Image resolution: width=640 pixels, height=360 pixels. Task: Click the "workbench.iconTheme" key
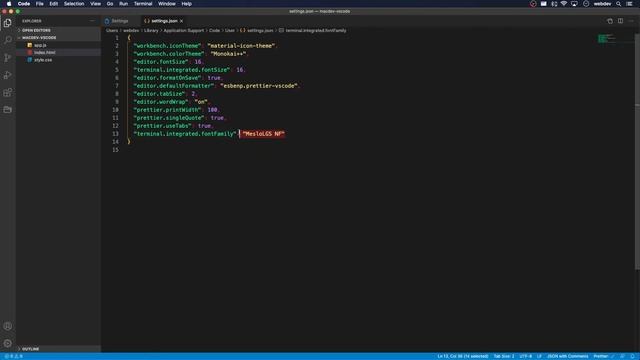[x=167, y=46]
